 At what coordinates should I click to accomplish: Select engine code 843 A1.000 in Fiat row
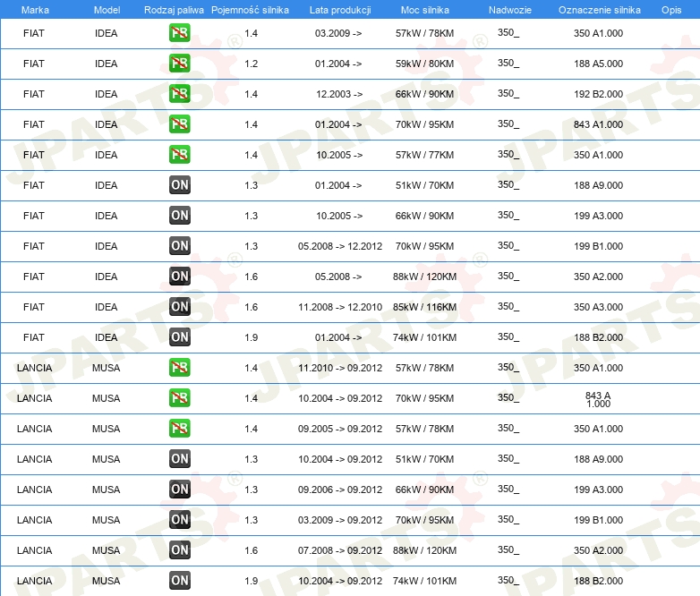(x=598, y=124)
